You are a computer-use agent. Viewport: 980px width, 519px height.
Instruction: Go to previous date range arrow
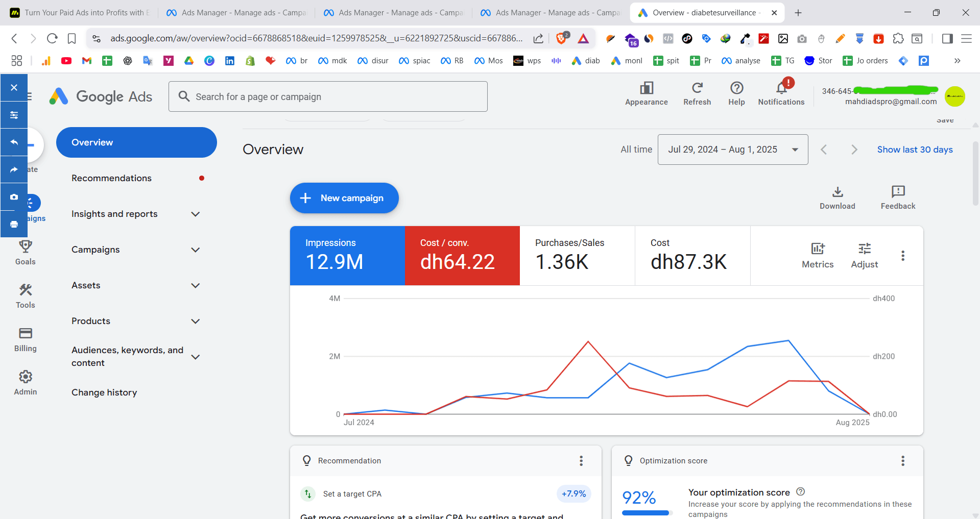[x=824, y=150]
